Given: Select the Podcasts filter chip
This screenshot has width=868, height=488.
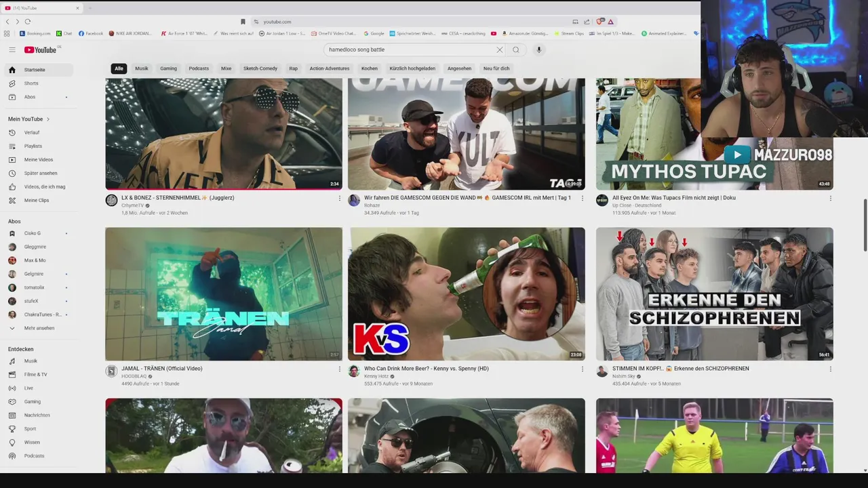Looking at the screenshot, I should pos(199,68).
